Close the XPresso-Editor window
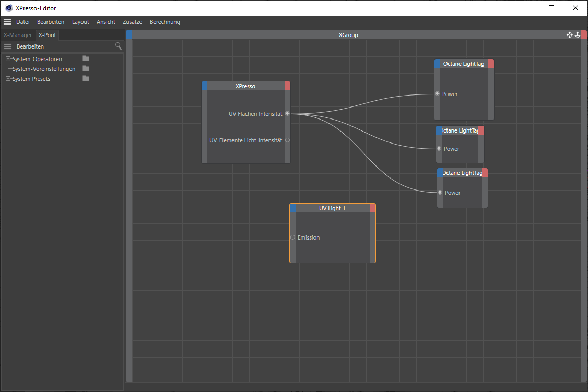The height and width of the screenshot is (392, 588). pos(575,8)
